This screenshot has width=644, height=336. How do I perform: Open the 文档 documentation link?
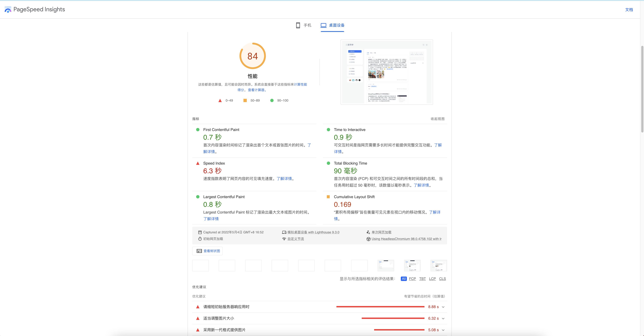click(629, 9)
